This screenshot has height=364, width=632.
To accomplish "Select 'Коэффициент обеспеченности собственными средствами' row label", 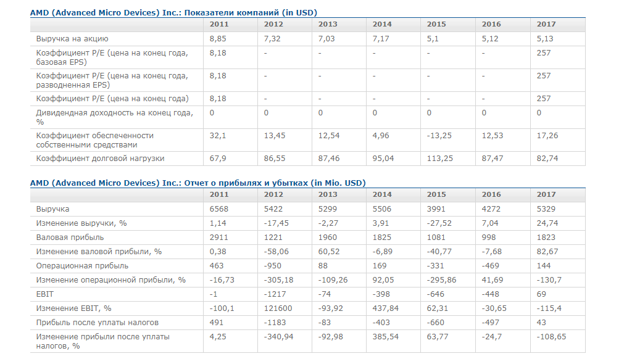I will click(94, 140).
